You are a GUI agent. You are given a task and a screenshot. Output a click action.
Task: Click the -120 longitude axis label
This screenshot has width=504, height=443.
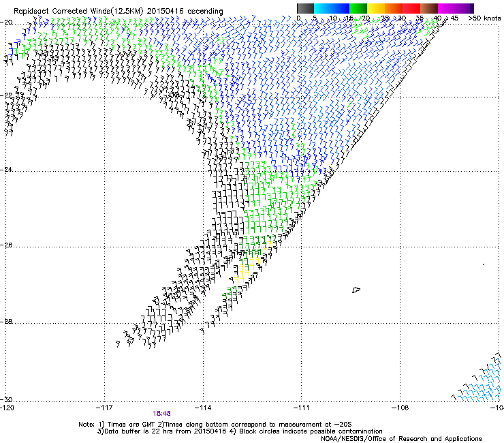point(7,408)
